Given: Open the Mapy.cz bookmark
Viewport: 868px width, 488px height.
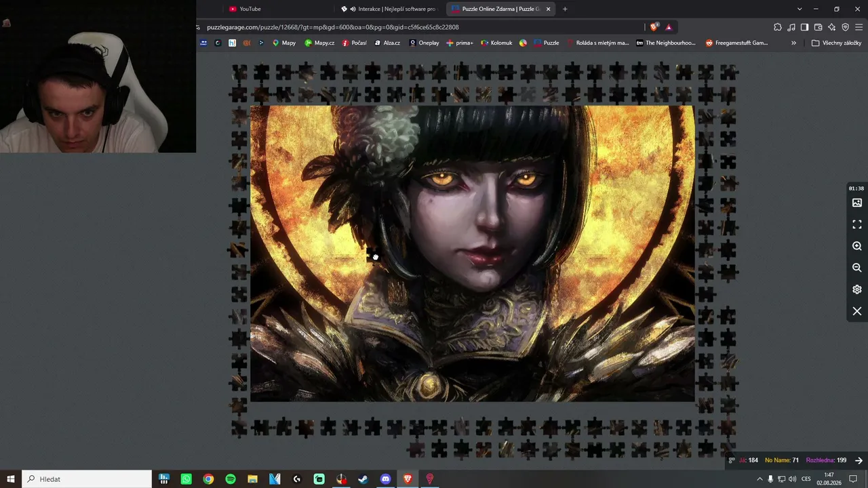Looking at the screenshot, I should (319, 43).
